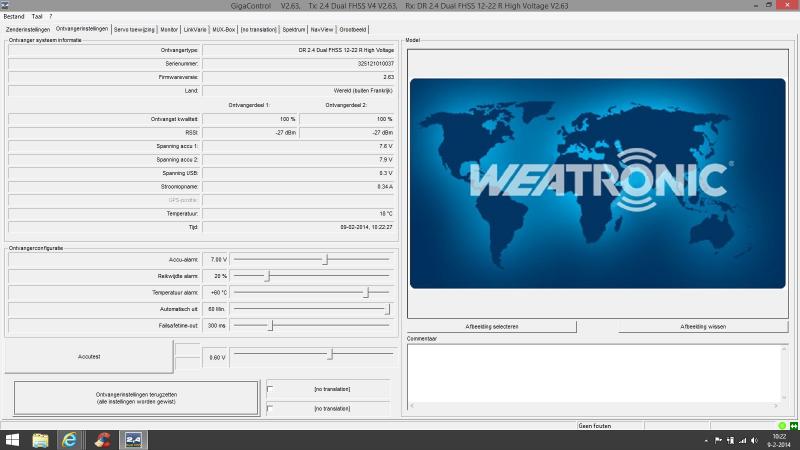Viewport: 800px width, 450px height.
Task: Select the GigaControl 2.4 taskbar icon
Action: [x=133, y=440]
